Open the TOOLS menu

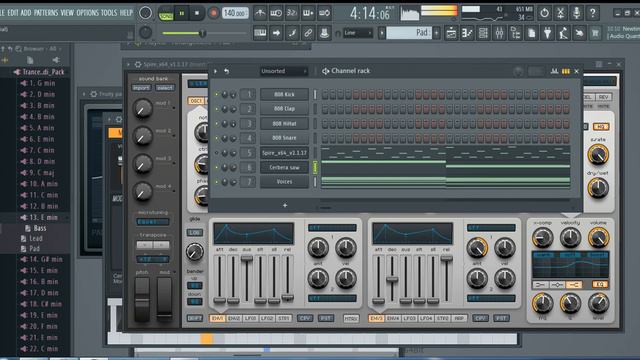click(109, 13)
